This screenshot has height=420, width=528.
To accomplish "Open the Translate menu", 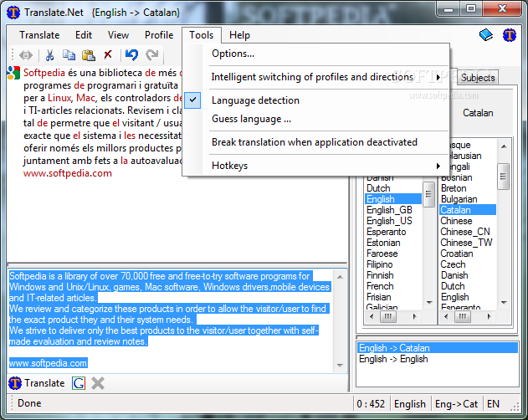I will tap(39, 35).
